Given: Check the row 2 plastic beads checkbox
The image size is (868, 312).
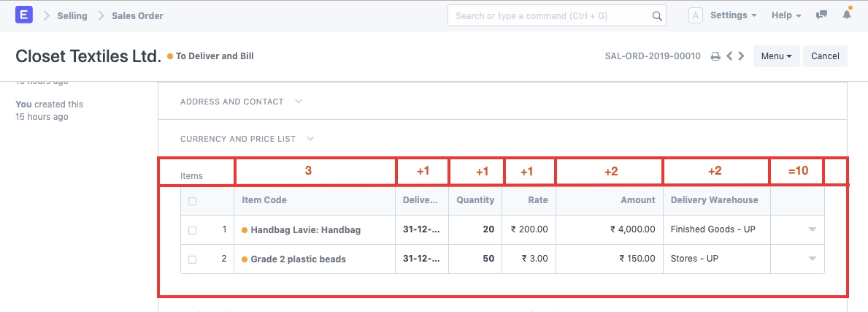Looking at the screenshot, I should click(193, 259).
